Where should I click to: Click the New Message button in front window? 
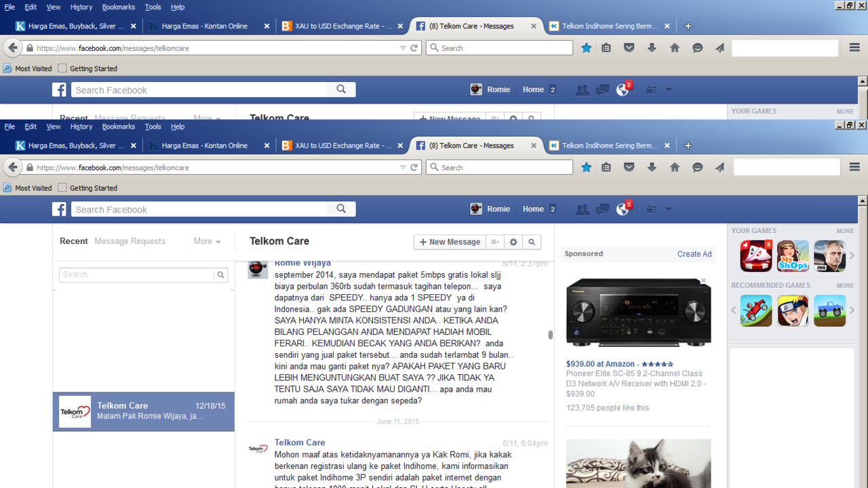click(450, 242)
